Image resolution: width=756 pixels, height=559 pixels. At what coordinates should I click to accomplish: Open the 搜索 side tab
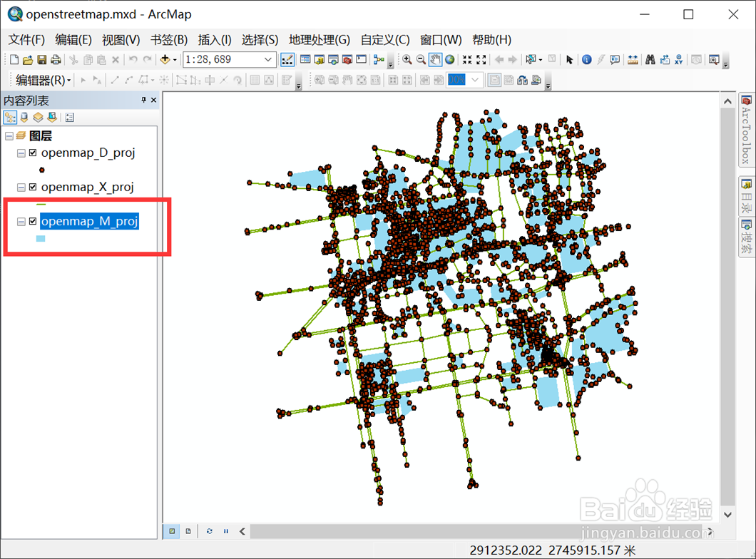point(746,237)
